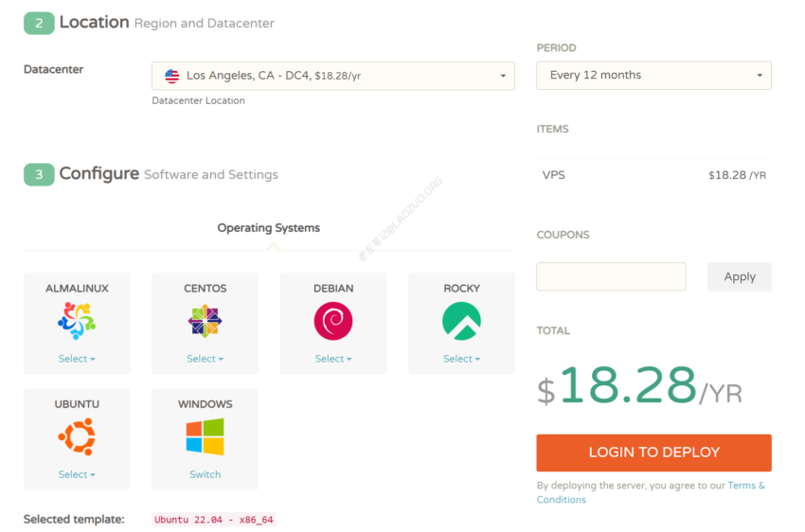
Task: Click the Datacenter Location hint text
Action: [x=198, y=100]
